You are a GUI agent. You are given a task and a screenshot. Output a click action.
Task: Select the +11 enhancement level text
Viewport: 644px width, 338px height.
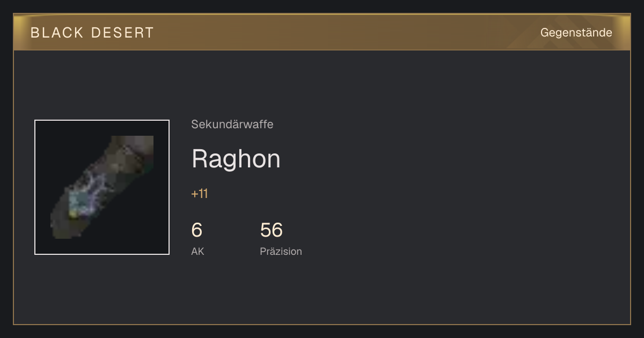pyautogui.click(x=200, y=194)
